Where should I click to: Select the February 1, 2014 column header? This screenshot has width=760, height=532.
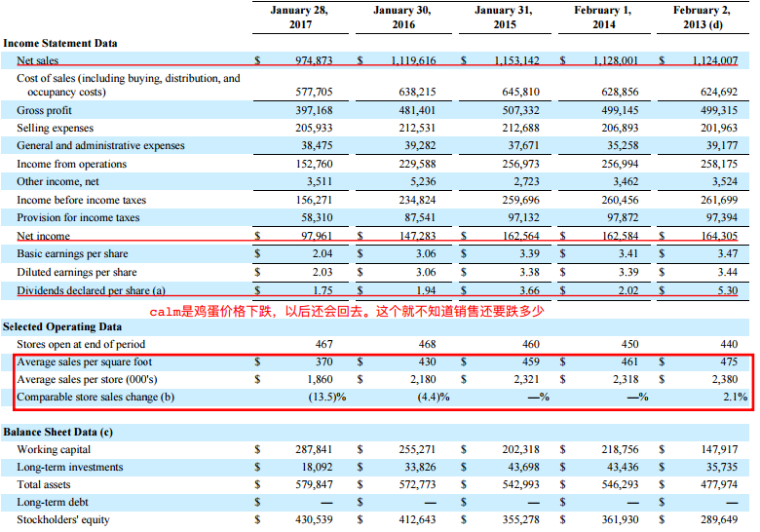point(604,18)
